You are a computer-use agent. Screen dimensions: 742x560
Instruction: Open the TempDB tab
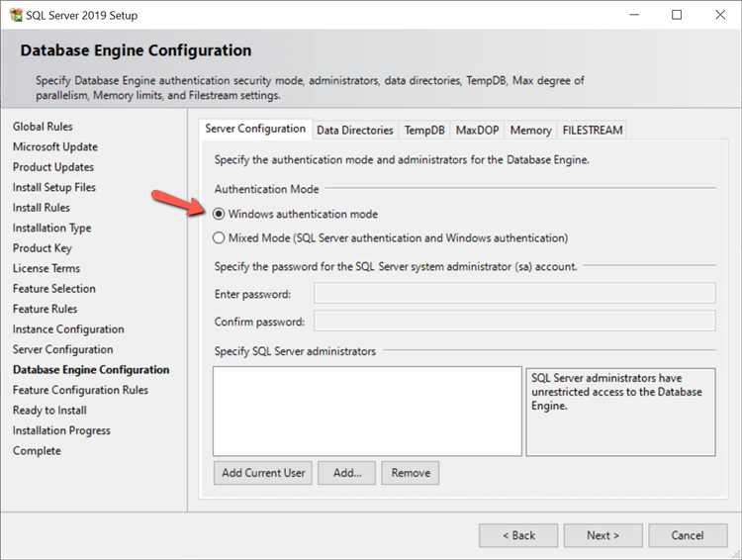point(424,130)
